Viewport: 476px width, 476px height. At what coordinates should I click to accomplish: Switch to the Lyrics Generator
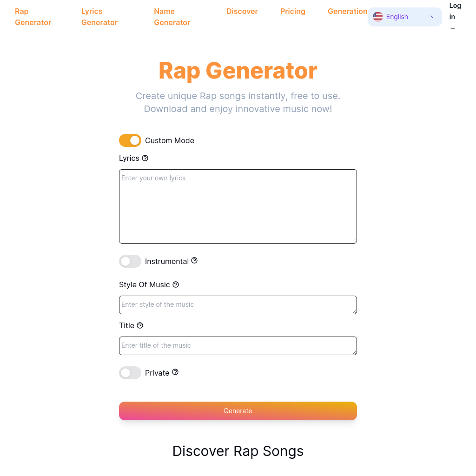[99, 17]
